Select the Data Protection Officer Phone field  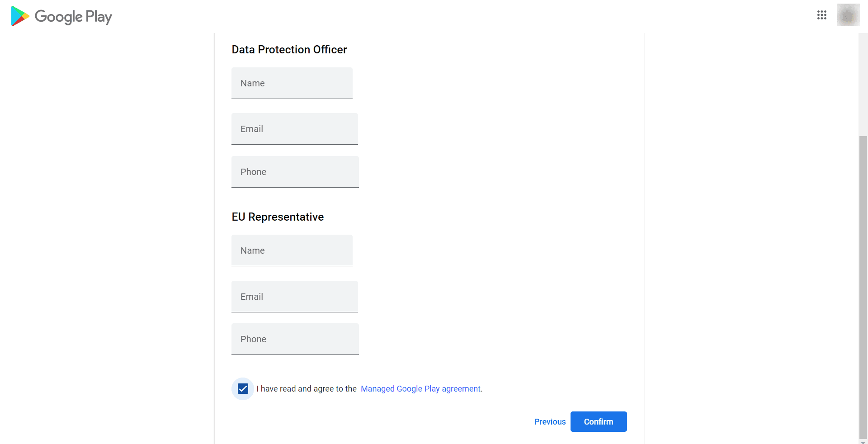(295, 172)
